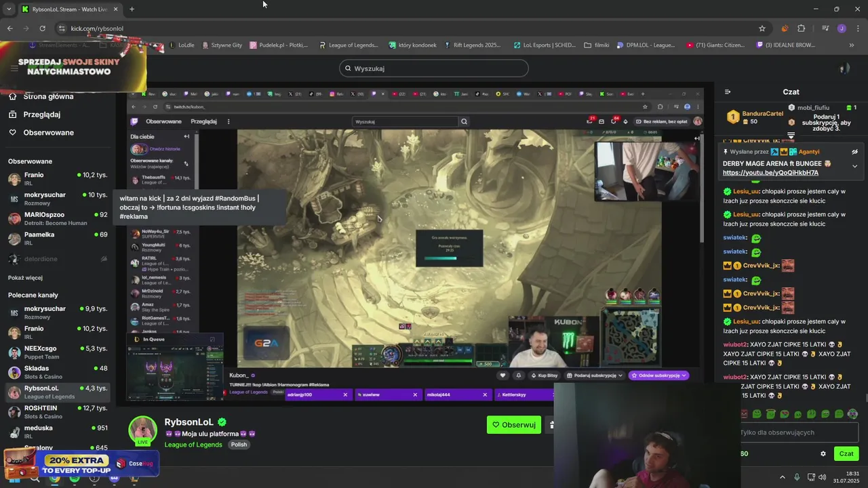Send message with the green Czat button

point(846,453)
